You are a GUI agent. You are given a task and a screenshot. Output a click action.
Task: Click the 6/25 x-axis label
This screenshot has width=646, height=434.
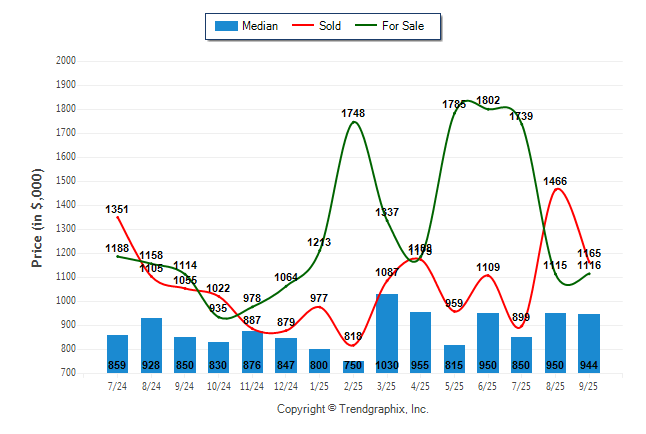487,384
